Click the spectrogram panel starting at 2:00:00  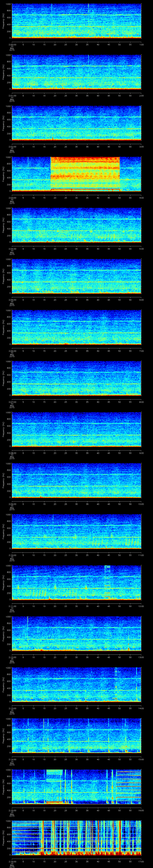pyautogui.click(x=76, y=21)
